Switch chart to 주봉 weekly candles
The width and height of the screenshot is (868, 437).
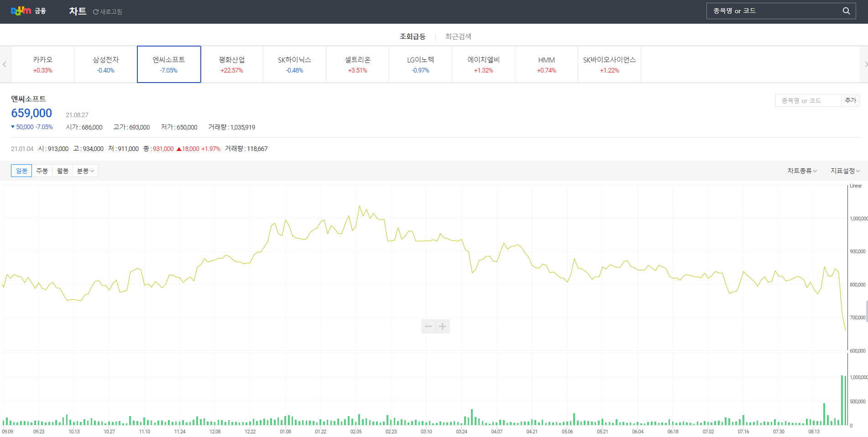pos(42,171)
